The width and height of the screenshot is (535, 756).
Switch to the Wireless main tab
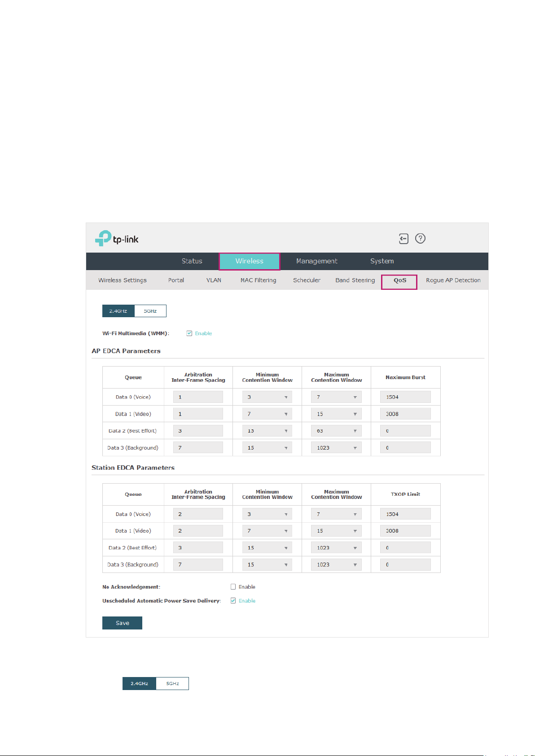pos(250,261)
